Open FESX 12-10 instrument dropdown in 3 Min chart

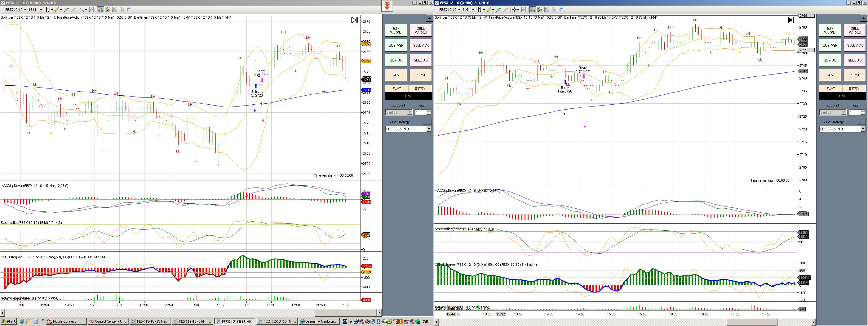coord(449,10)
